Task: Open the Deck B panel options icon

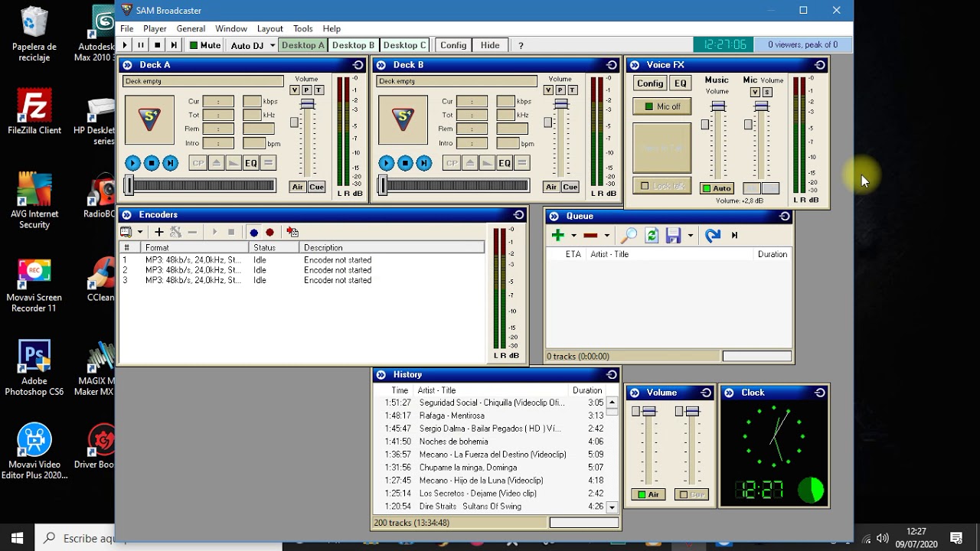Action: [x=611, y=65]
